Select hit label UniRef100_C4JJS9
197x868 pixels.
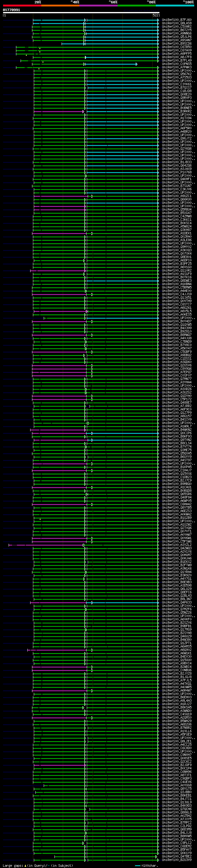coord(177,294)
